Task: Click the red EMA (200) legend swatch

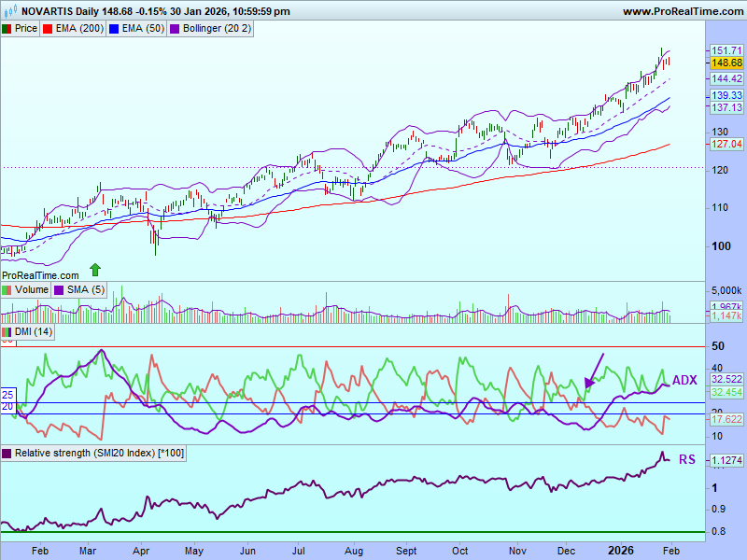Action: (x=49, y=29)
